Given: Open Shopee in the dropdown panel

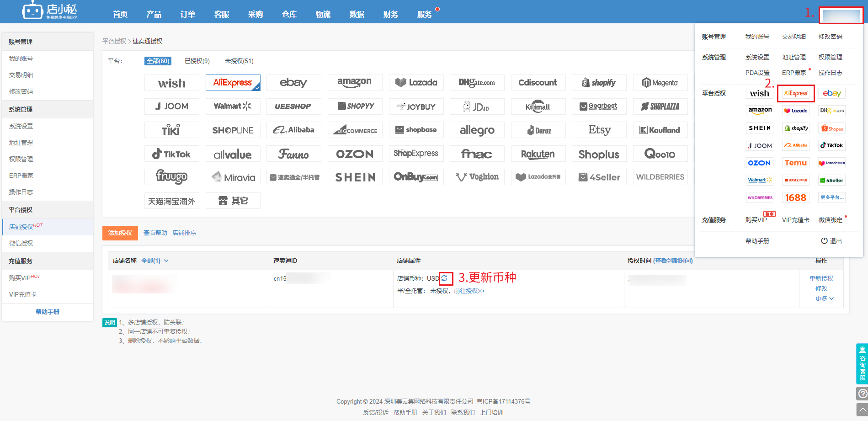Looking at the screenshot, I should point(832,128).
